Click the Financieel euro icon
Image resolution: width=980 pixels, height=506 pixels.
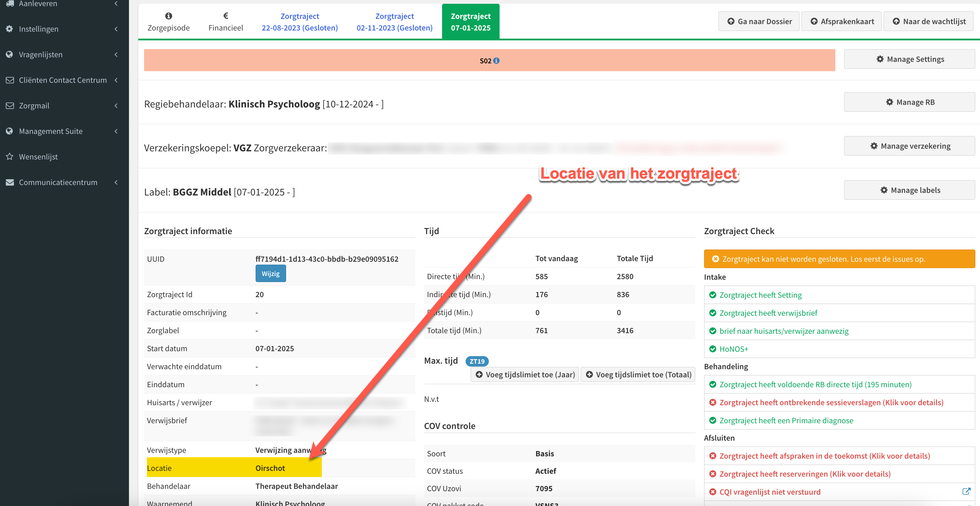tap(226, 16)
